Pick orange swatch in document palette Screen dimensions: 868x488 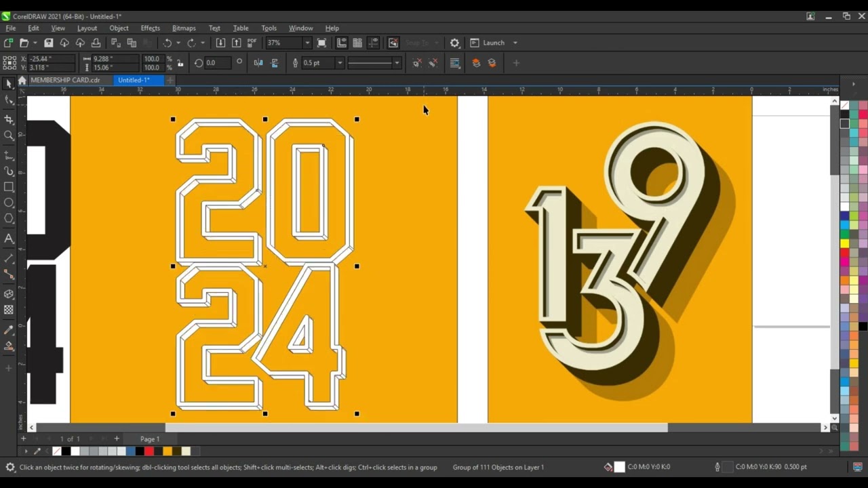[x=167, y=451]
